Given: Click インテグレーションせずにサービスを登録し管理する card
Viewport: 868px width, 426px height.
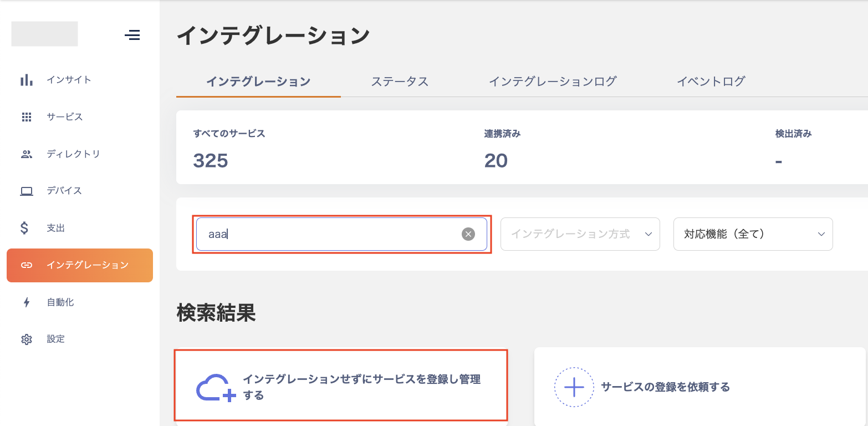Looking at the screenshot, I should point(341,387).
